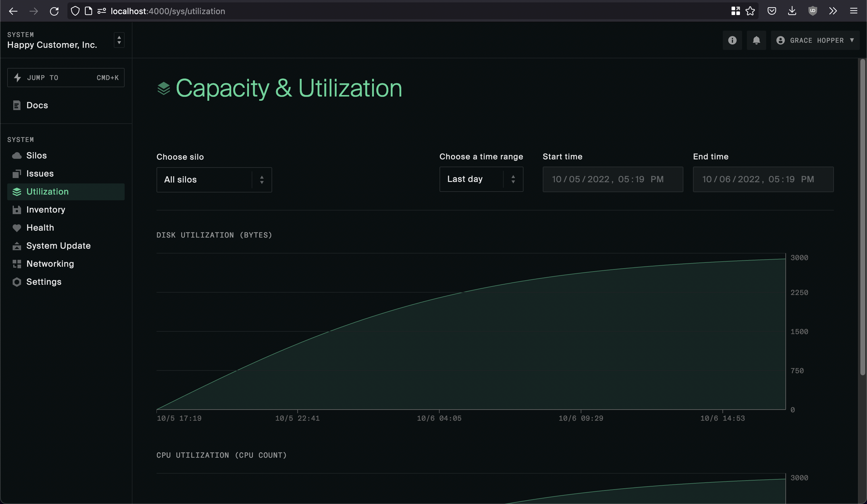Open the Pocket save icon
Viewport: 867px width, 504px height.
point(771,11)
